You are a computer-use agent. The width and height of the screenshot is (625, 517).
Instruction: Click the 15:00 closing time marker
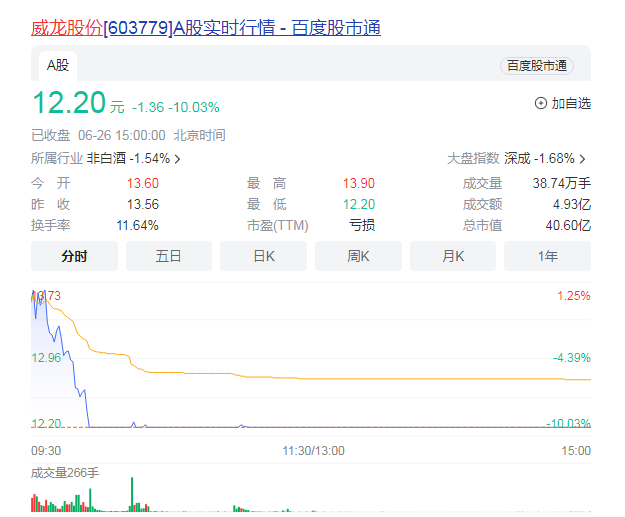tap(575, 451)
